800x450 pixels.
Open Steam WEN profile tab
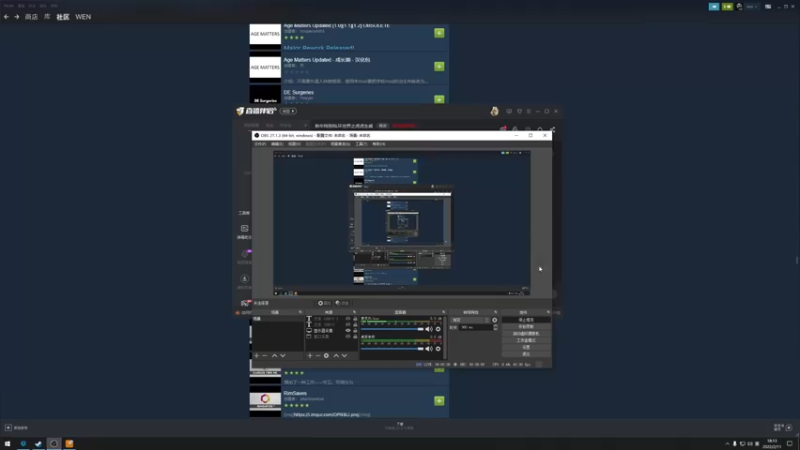click(x=83, y=17)
